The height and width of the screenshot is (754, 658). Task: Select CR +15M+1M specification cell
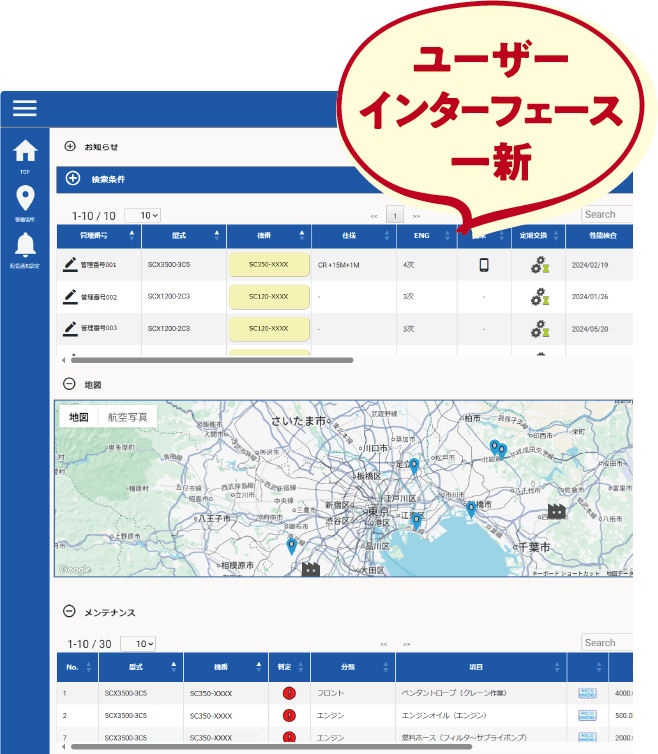coord(339,265)
